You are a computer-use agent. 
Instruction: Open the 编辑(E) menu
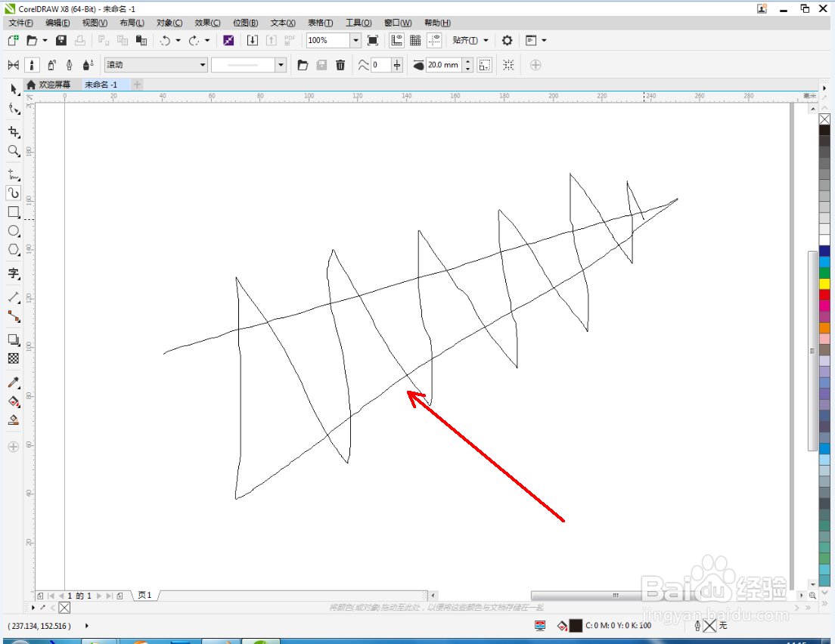(57, 23)
